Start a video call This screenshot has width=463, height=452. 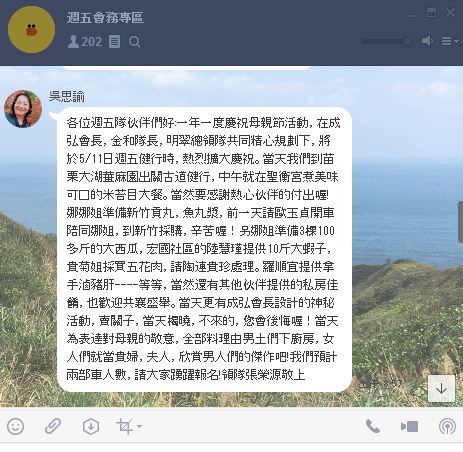point(409,426)
